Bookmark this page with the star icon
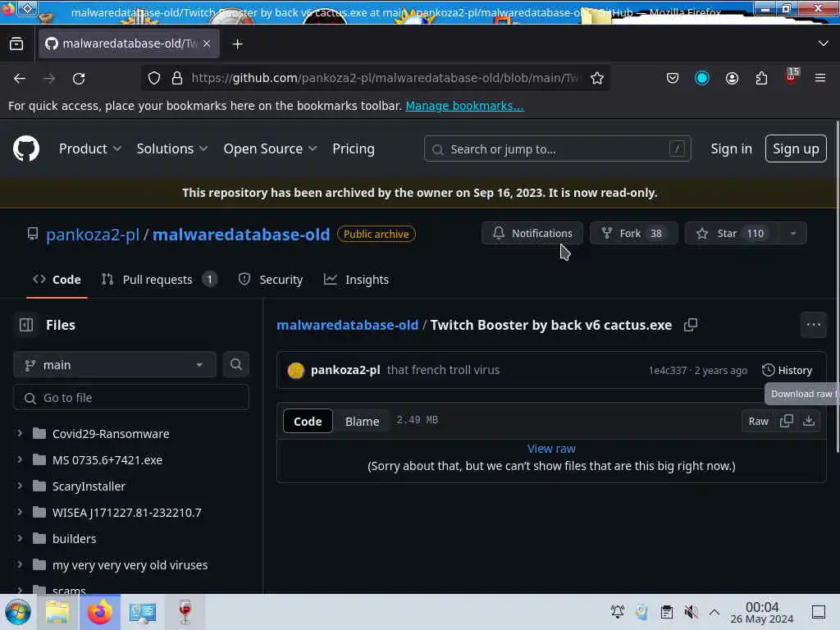Viewport: 840px width, 630px height. [597, 78]
